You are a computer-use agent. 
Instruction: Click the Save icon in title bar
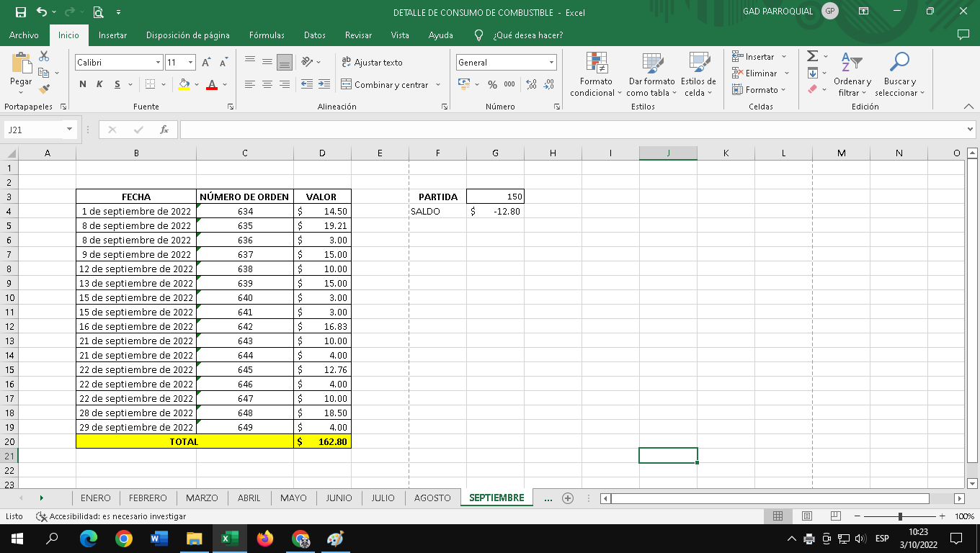[x=20, y=12]
